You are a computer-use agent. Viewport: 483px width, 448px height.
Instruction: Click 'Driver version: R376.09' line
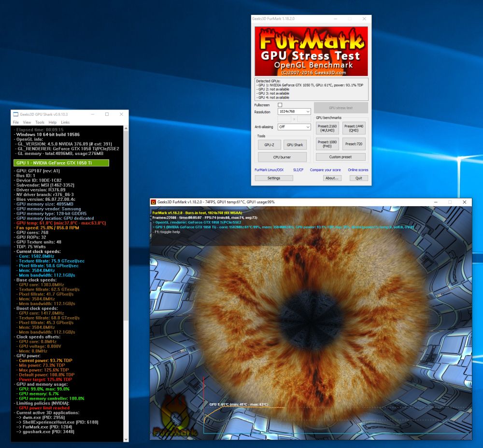(41, 190)
